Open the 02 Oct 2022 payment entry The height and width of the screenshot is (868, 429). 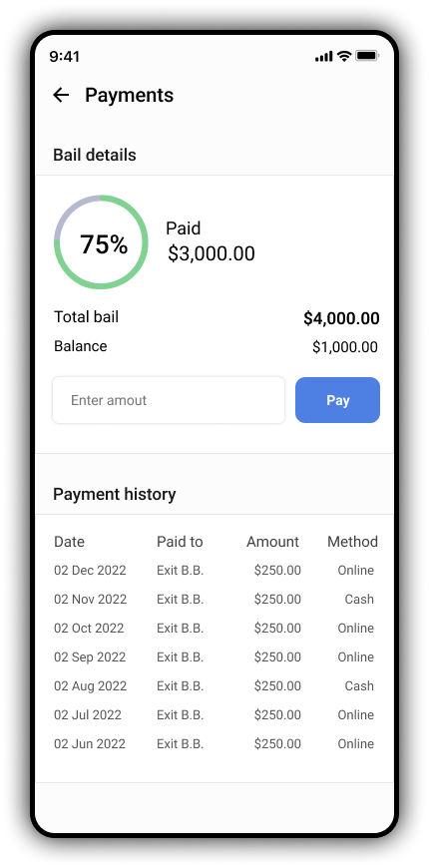214,628
